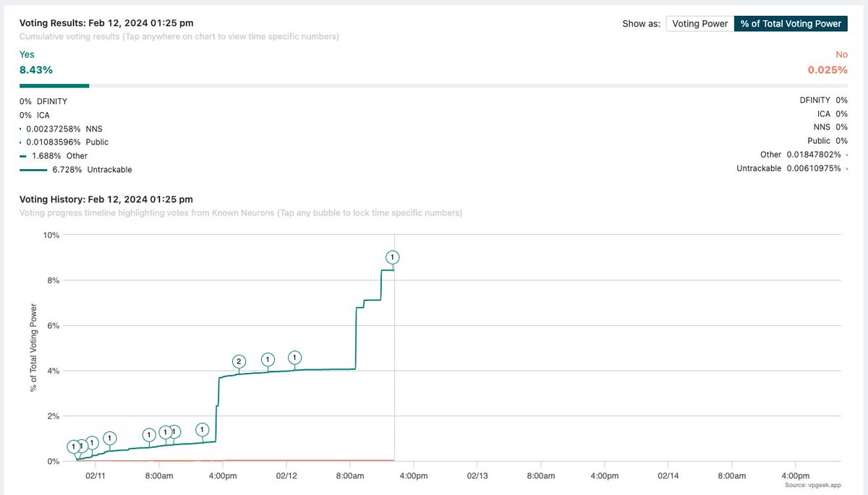The height and width of the screenshot is (495, 868).
Task: Click the Yes 1.688% Other row
Action: coord(54,155)
